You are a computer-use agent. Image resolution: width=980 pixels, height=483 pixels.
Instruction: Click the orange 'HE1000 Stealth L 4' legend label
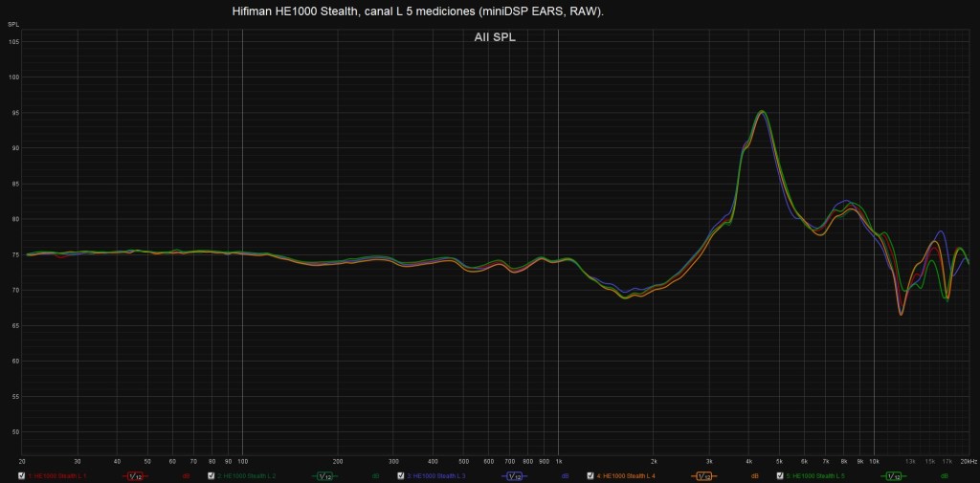point(628,475)
